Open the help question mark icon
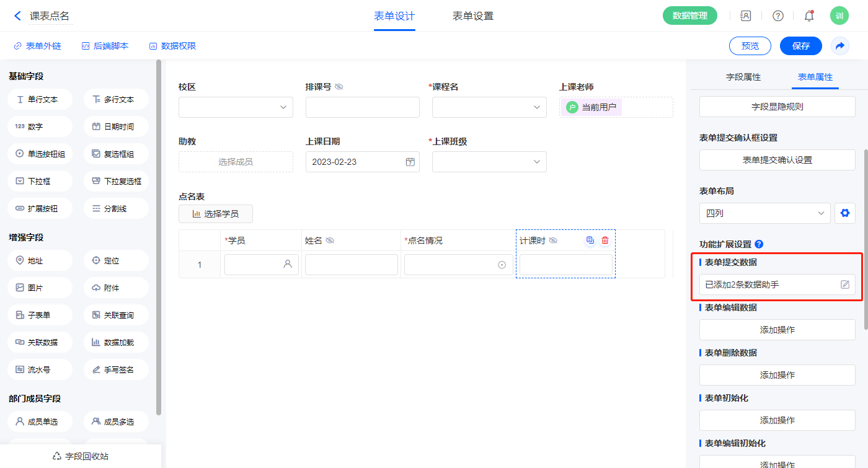This screenshot has width=868, height=468. click(x=777, y=16)
